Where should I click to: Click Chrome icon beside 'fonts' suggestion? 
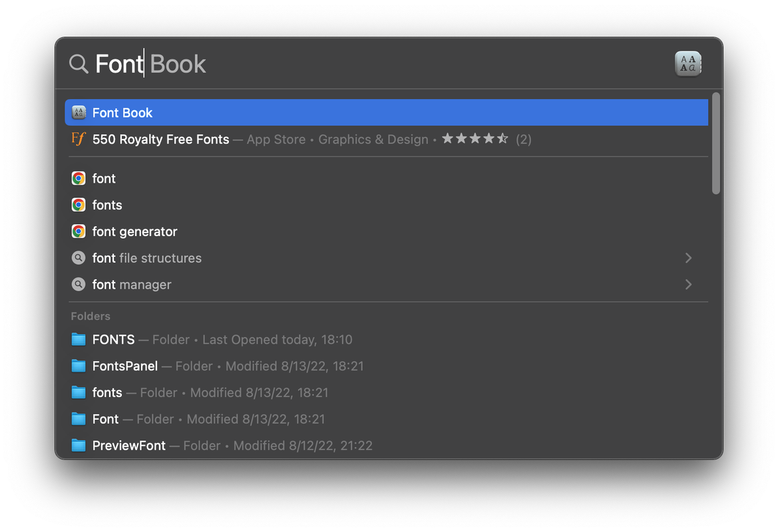tap(79, 205)
